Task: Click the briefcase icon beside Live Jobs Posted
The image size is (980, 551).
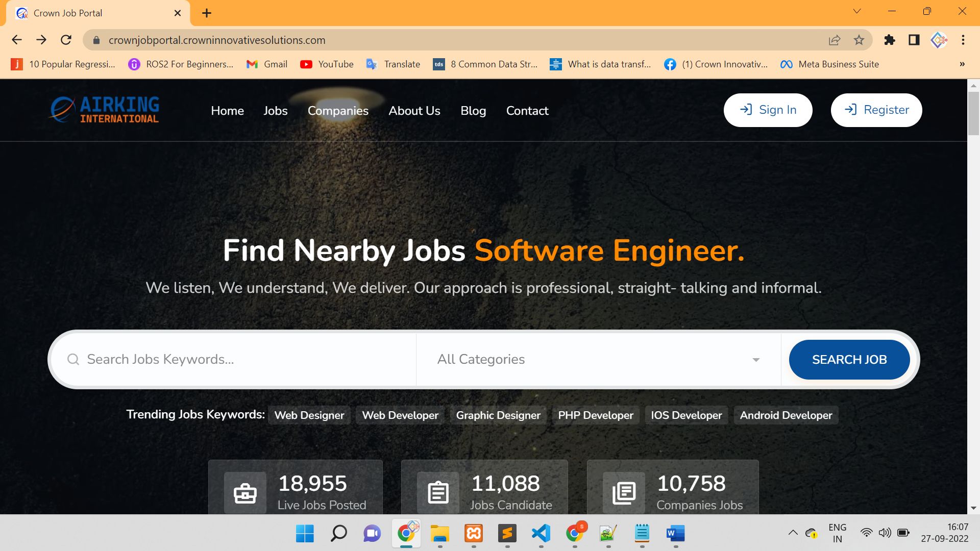Action: (x=245, y=493)
